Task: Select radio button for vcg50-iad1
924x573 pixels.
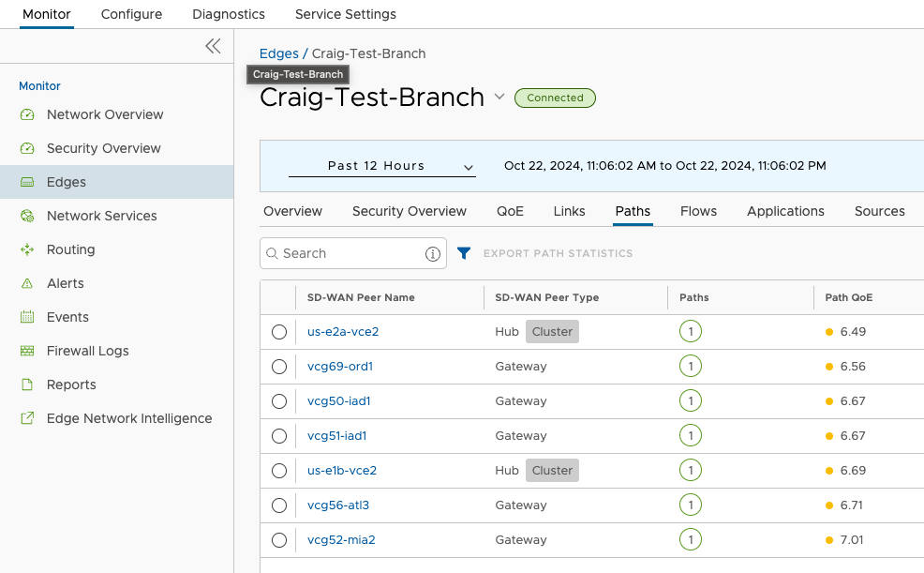Action: pos(279,401)
